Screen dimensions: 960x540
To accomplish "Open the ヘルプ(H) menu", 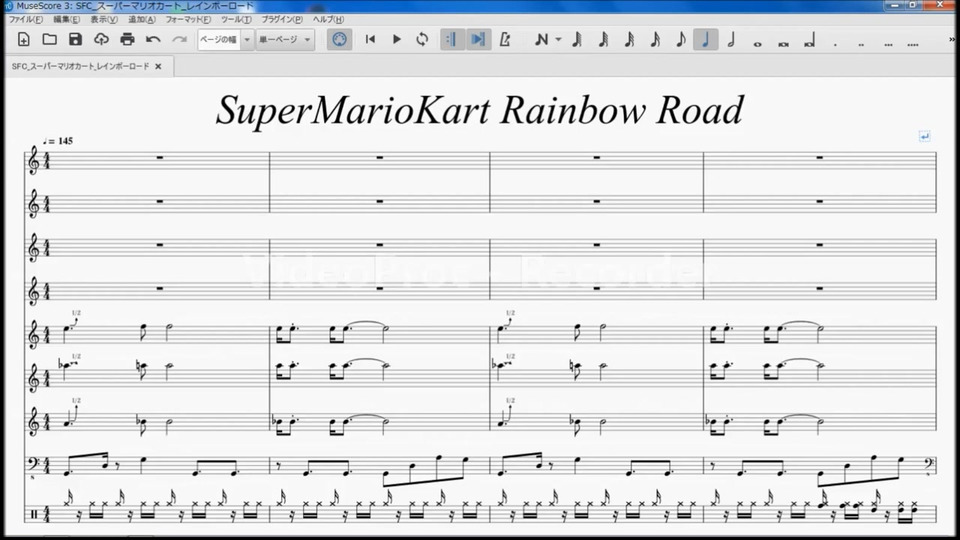I will [328, 20].
